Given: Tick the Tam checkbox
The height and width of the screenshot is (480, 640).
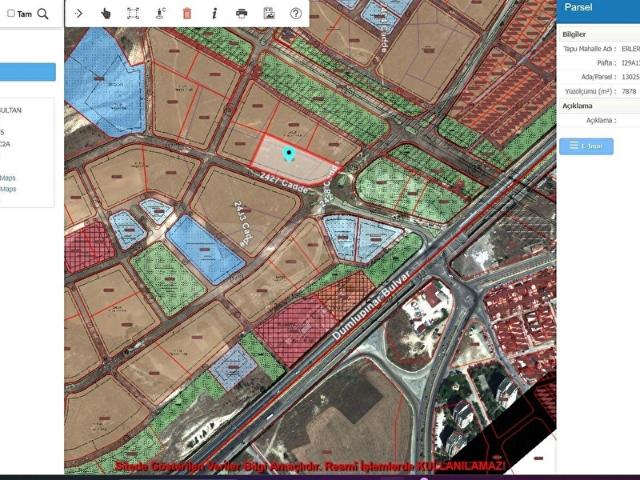Looking at the screenshot, I should [x=11, y=13].
